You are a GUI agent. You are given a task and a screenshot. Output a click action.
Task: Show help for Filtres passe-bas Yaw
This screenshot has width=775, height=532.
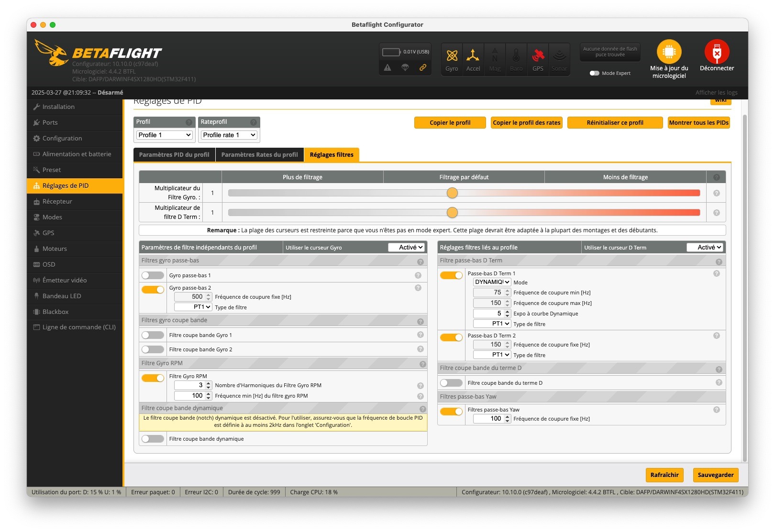tap(717, 410)
